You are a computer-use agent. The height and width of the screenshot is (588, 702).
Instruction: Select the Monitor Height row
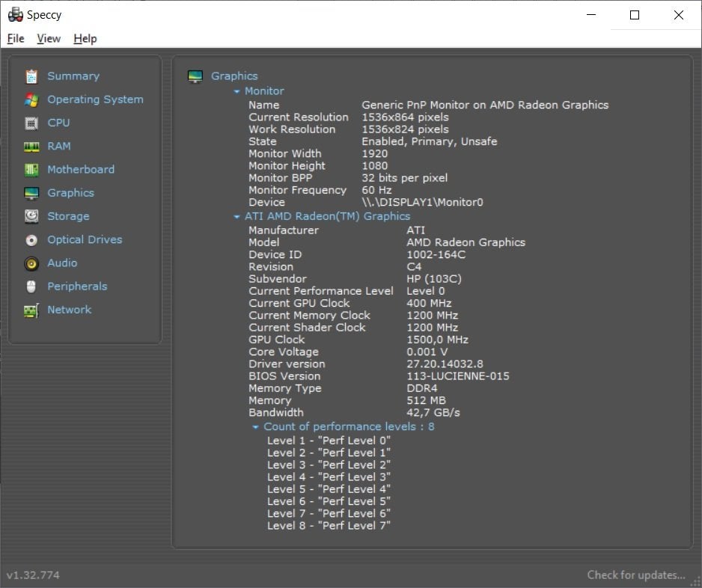[318, 165]
